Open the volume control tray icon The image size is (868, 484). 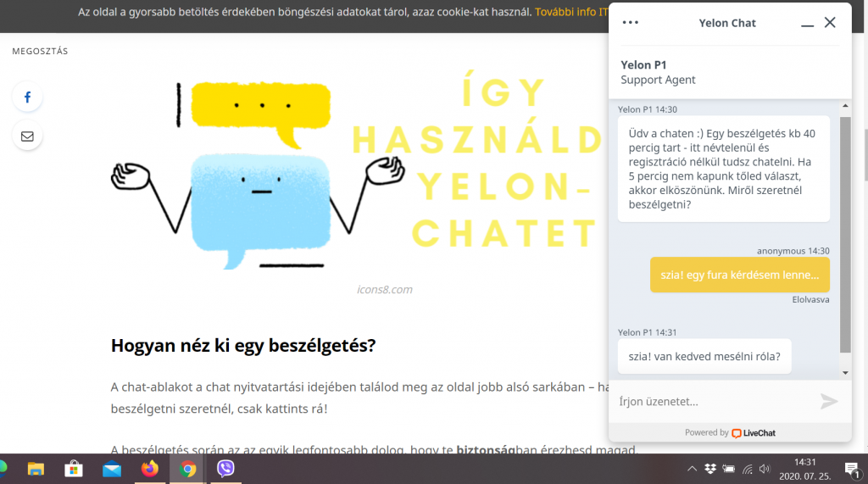coord(765,469)
